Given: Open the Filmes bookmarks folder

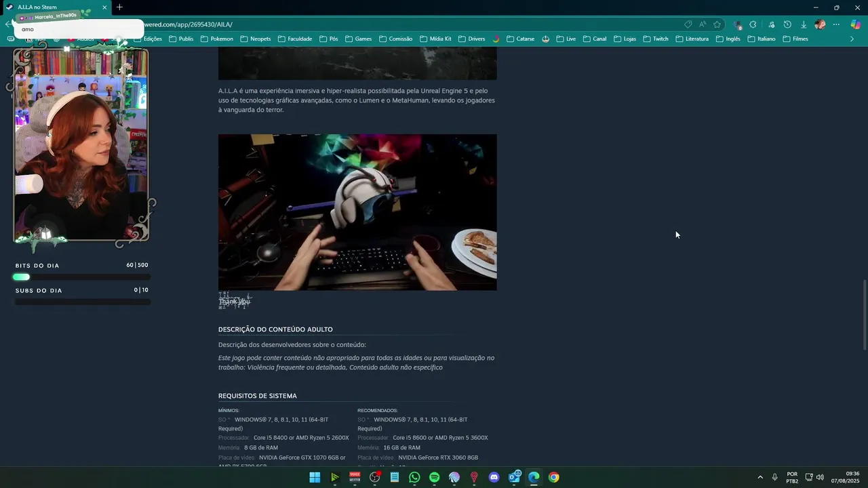Looking at the screenshot, I should (795, 39).
